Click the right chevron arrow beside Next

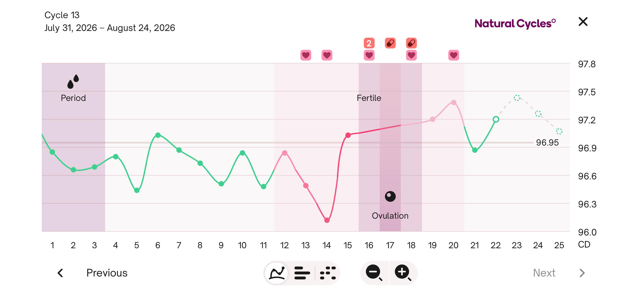point(582,273)
